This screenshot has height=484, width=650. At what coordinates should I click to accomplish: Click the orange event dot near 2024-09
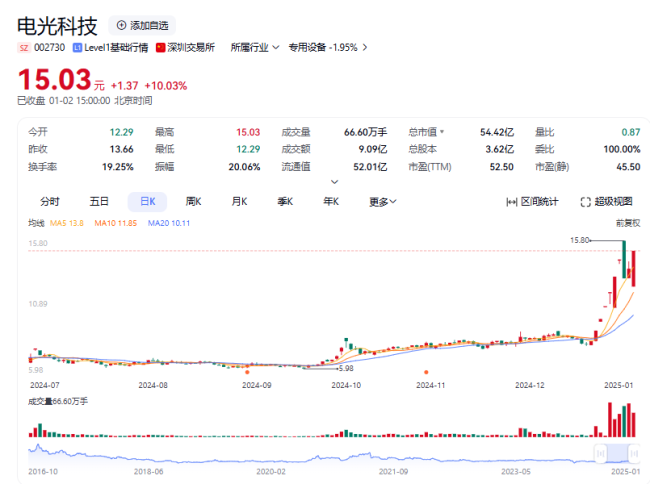click(x=247, y=372)
